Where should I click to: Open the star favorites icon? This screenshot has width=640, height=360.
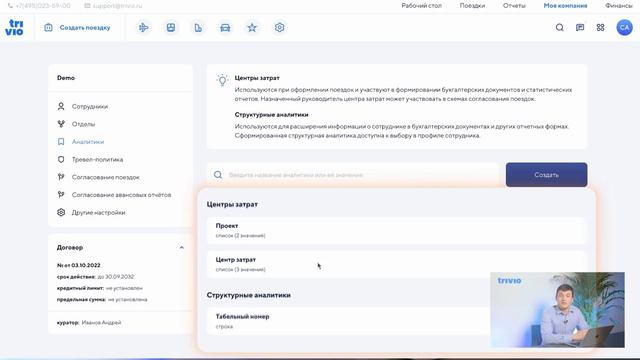pyautogui.click(x=252, y=27)
